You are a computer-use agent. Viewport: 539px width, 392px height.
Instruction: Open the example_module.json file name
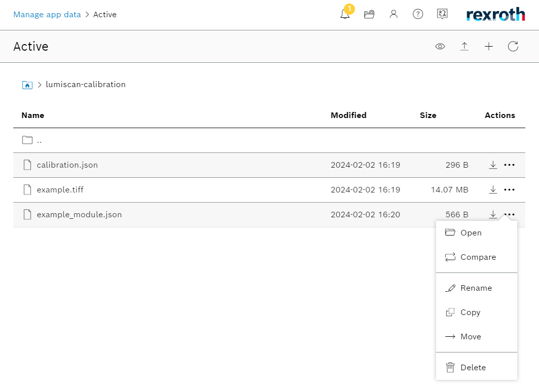[80, 215]
